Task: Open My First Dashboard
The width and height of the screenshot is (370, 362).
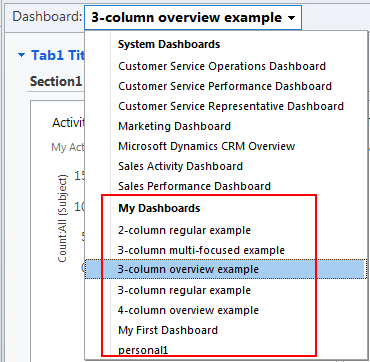Action: click(168, 330)
